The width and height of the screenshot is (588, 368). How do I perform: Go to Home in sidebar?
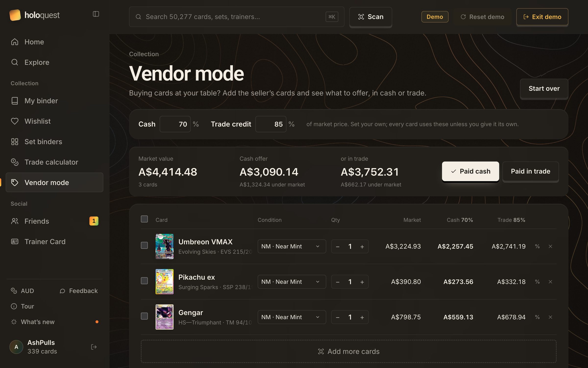tap(54, 42)
